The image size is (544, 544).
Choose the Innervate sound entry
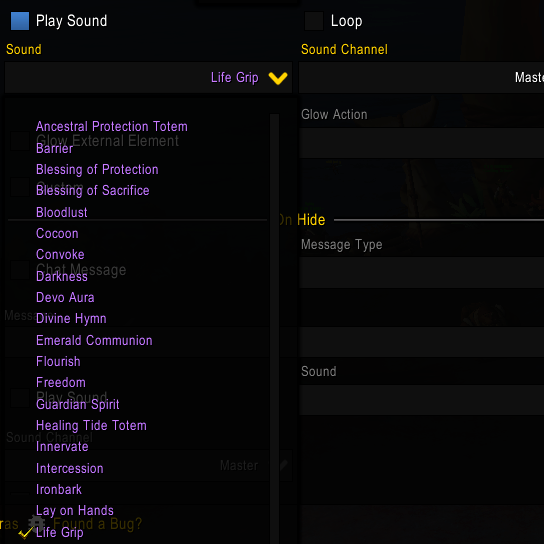point(62,447)
